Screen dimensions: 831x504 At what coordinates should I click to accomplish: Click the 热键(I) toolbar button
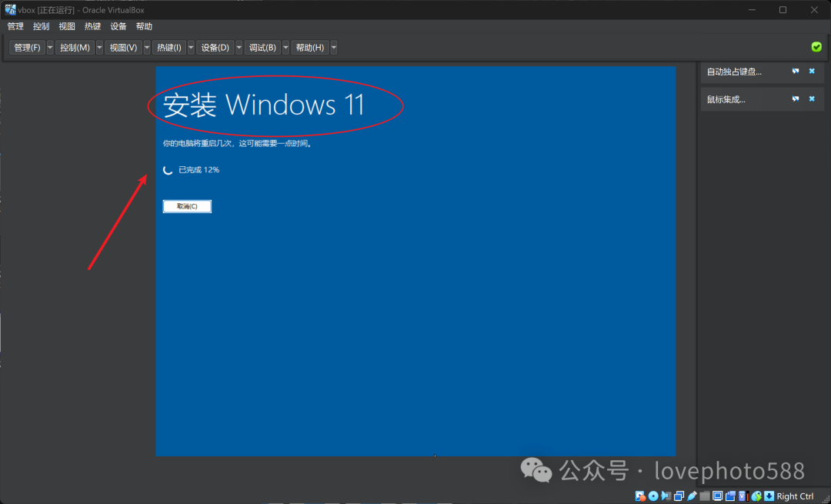click(x=169, y=47)
